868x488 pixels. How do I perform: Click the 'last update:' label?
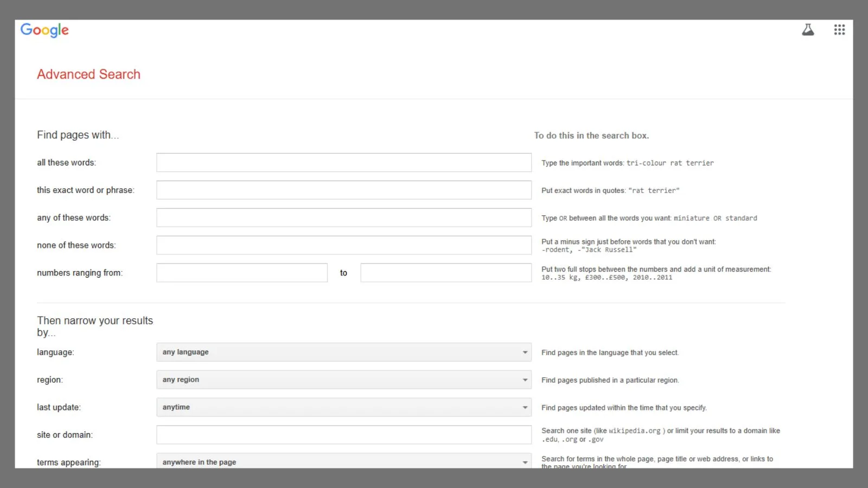pos(59,407)
